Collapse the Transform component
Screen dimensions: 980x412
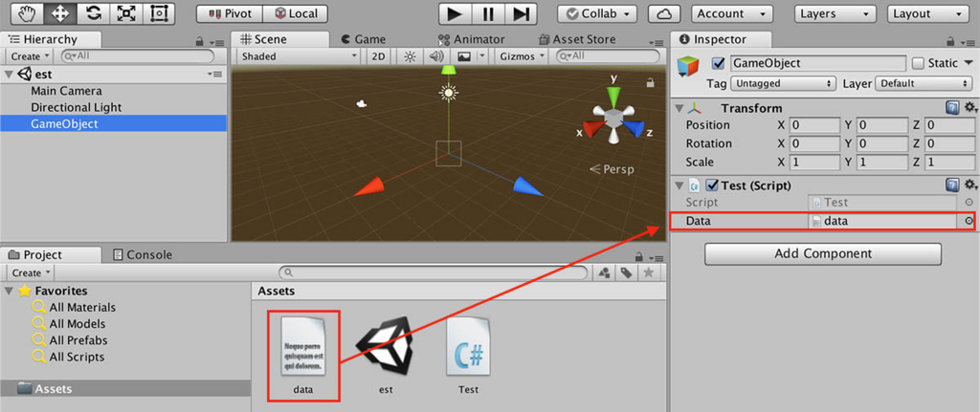point(679,109)
